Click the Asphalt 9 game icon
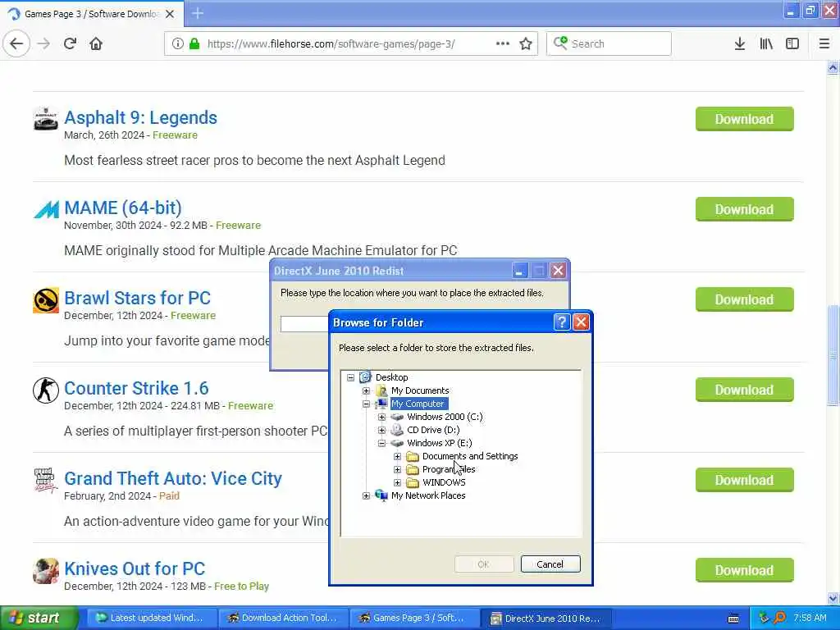This screenshot has height=630, width=840. (x=46, y=118)
